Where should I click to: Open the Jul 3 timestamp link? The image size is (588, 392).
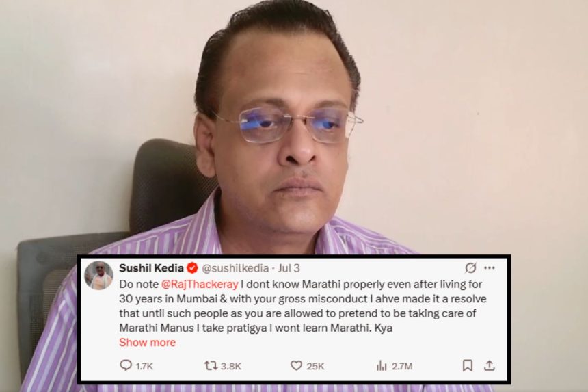point(289,268)
